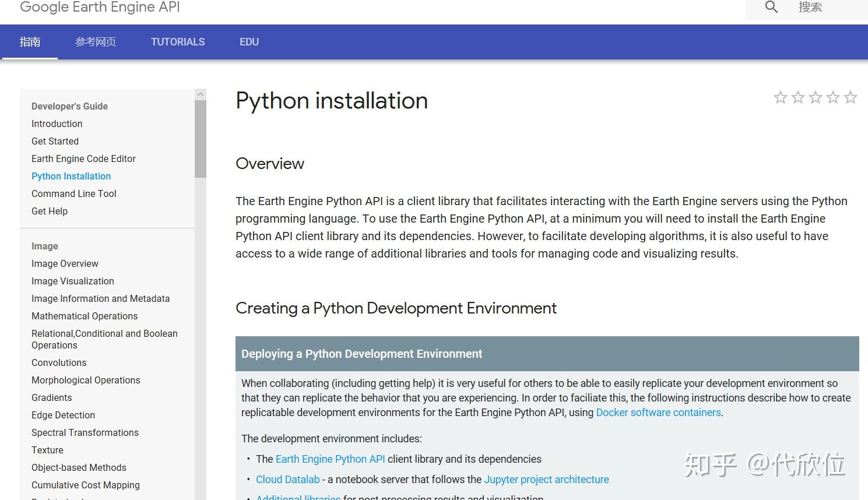Open the Spectral Transformations page
This screenshot has height=500, width=868.
tap(85, 432)
